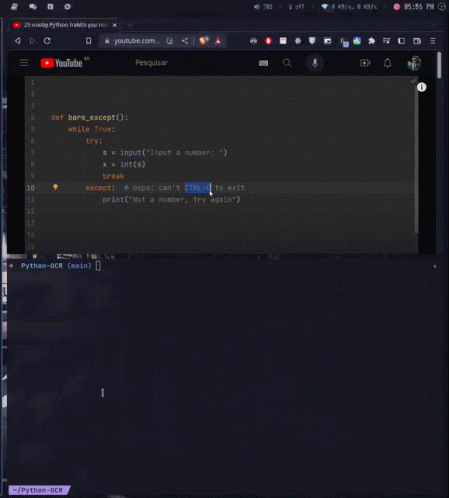Start voice search with the microphone icon
The width and height of the screenshot is (449, 498).
315,63
